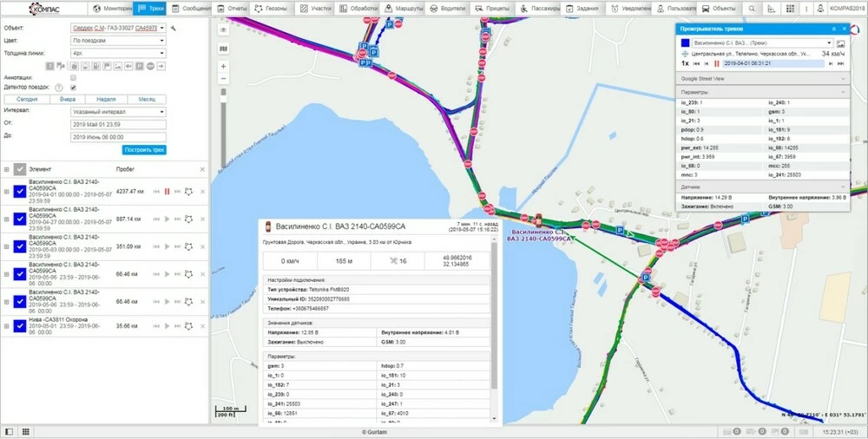The height and width of the screenshot is (439, 868).
Task: Click the search magnifier icon in top bar
Action: click(x=752, y=9)
